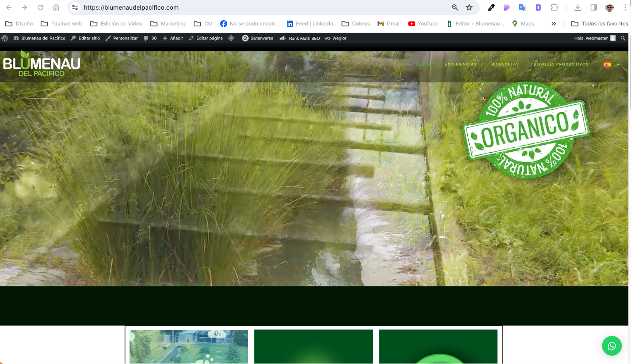Expand the language dropdown chevron
Image resolution: width=631 pixels, height=364 pixels.
pos(618,64)
